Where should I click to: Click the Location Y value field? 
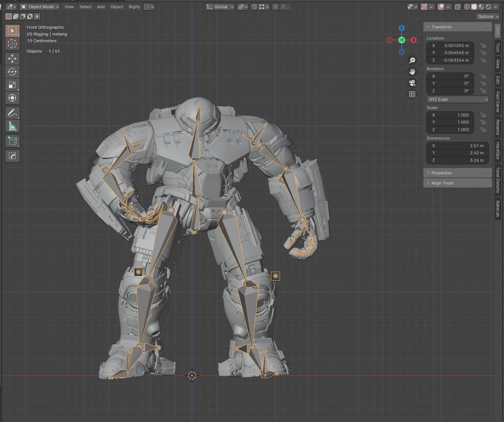[450, 53]
